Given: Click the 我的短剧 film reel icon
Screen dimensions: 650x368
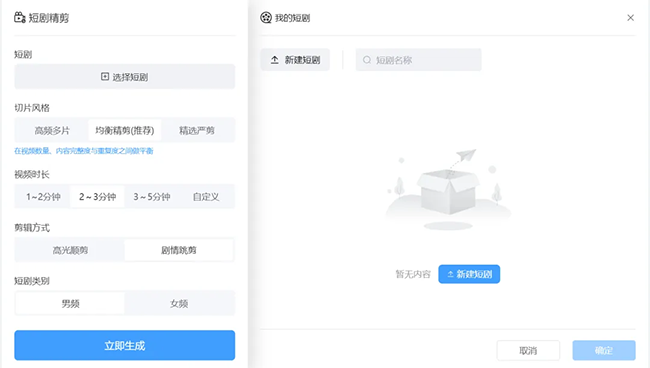Looking at the screenshot, I should pos(266,18).
